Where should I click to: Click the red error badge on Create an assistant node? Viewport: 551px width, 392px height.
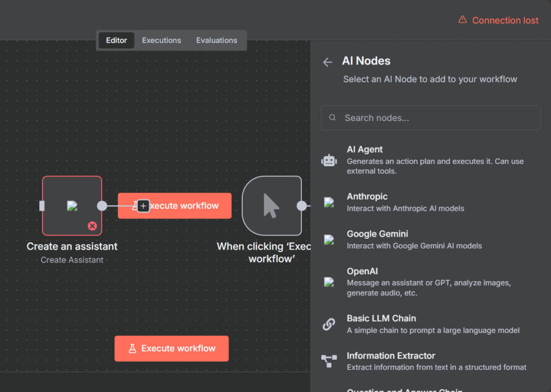(x=93, y=226)
